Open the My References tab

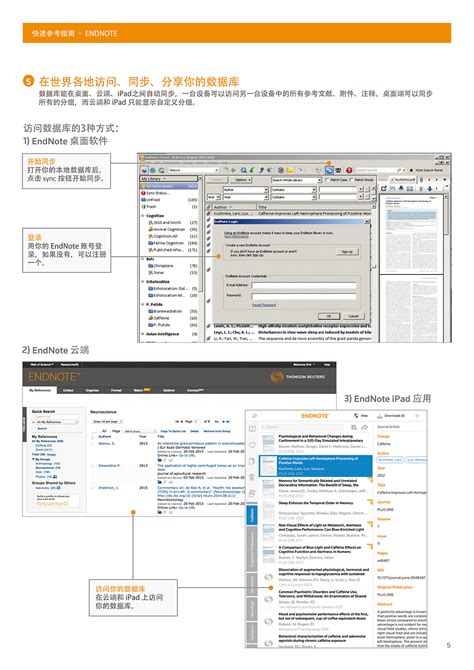click(x=40, y=390)
